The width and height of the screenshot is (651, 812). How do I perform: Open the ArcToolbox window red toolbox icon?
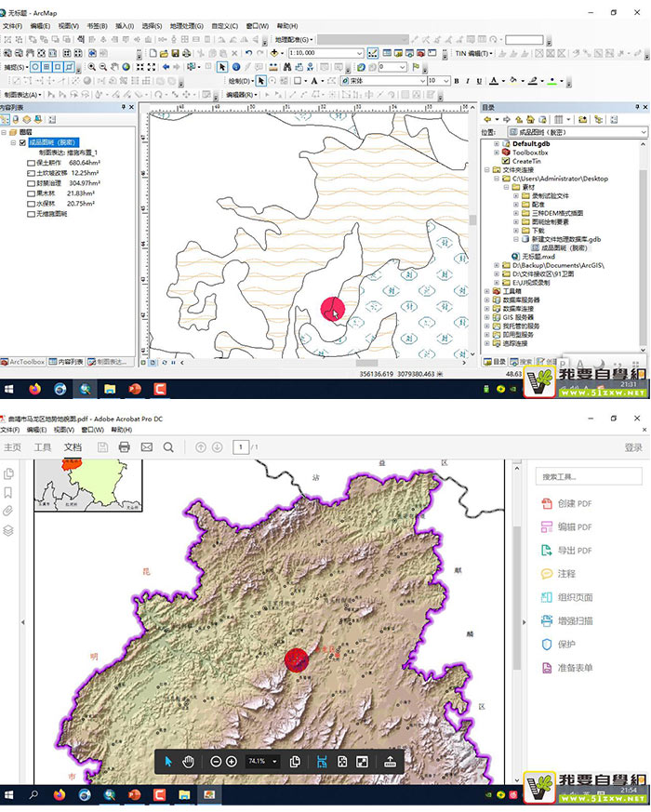point(420,53)
